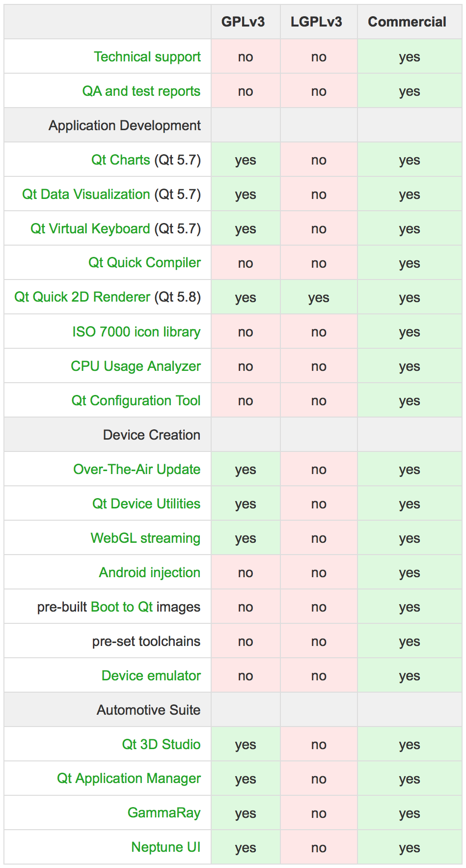The height and width of the screenshot is (868, 466).
Task: Click the Qt Configuration Tool link
Action: (x=136, y=401)
